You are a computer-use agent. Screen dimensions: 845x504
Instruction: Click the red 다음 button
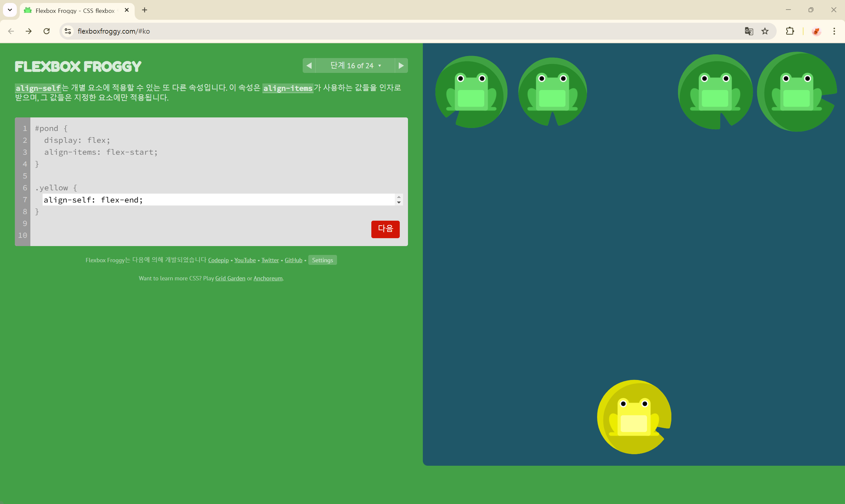click(385, 229)
